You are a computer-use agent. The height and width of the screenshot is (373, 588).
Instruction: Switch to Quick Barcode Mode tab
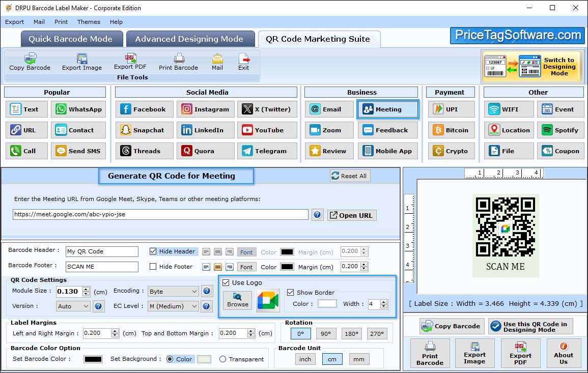pyautogui.click(x=71, y=39)
